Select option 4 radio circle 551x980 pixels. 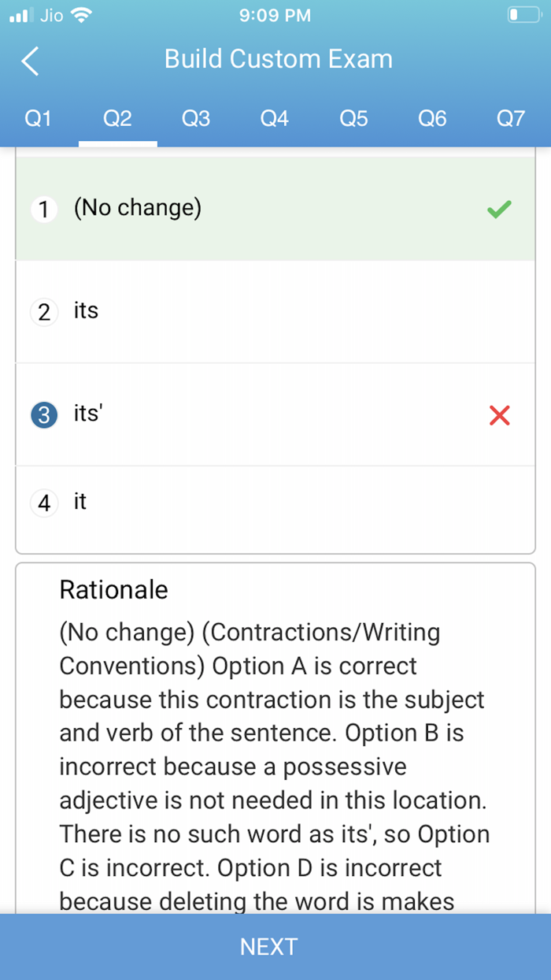tap(44, 503)
